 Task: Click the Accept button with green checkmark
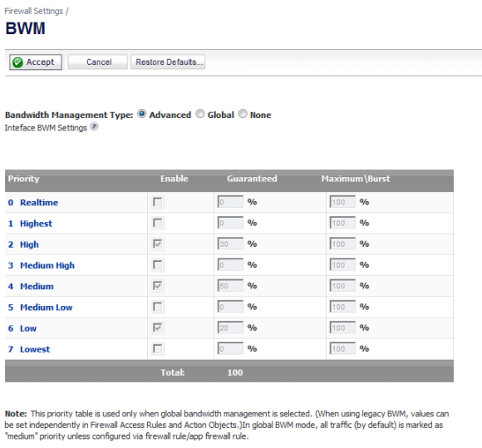pyautogui.click(x=36, y=62)
